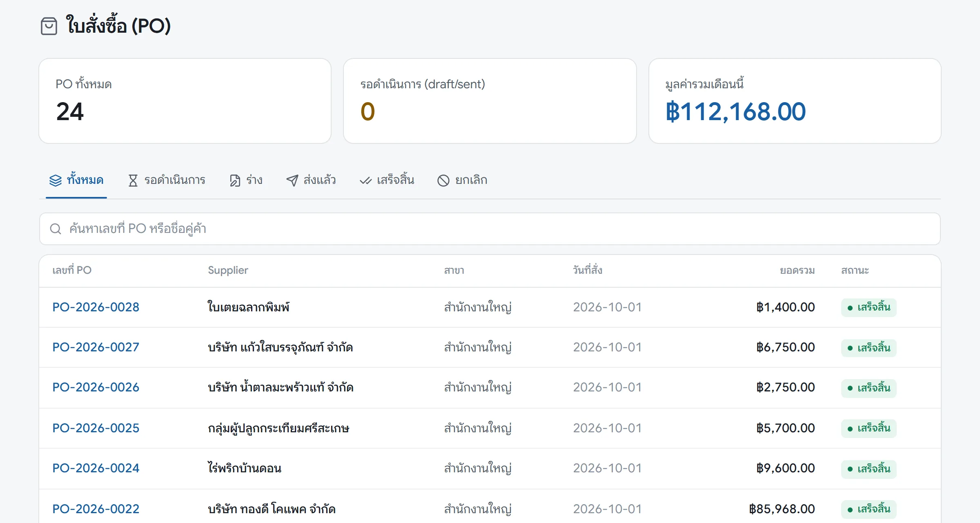View the เสร็จสิ้น tab

pos(387,180)
